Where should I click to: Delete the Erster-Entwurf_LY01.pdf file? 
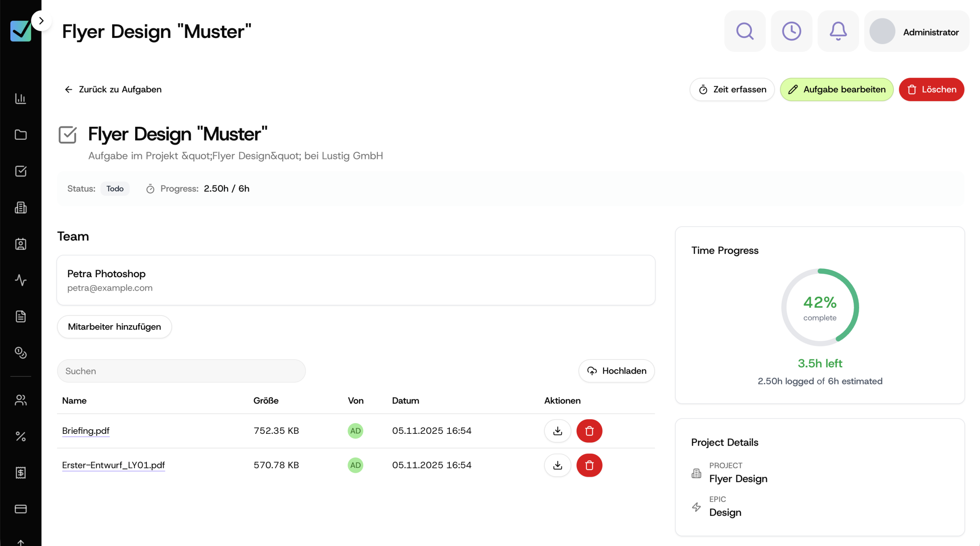coord(589,465)
